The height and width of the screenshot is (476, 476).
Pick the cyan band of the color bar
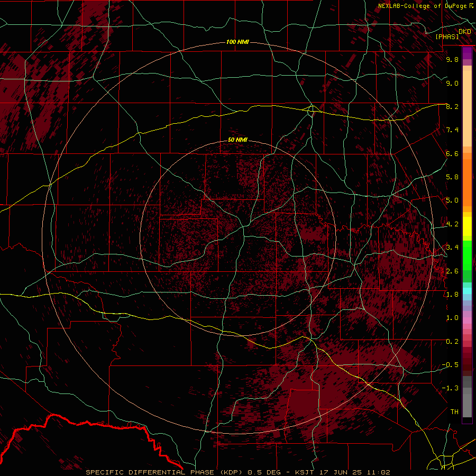tap(467, 291)
